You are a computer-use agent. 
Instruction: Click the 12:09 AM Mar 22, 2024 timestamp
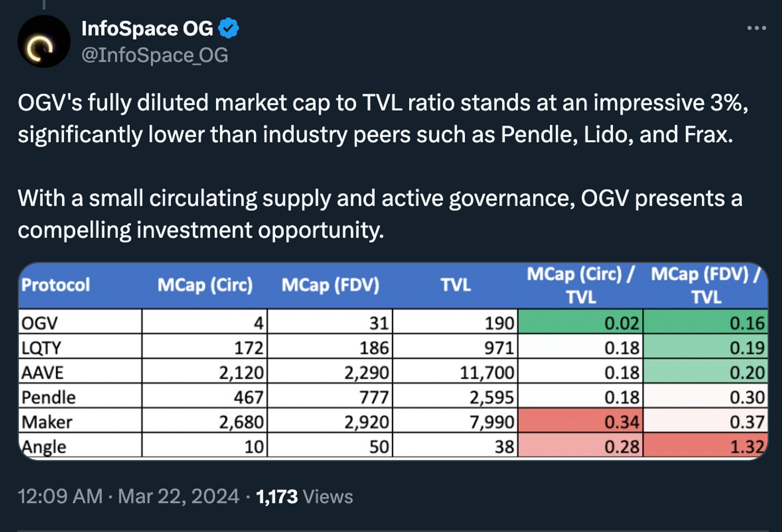pyautogui.click(x=128, y=497)
